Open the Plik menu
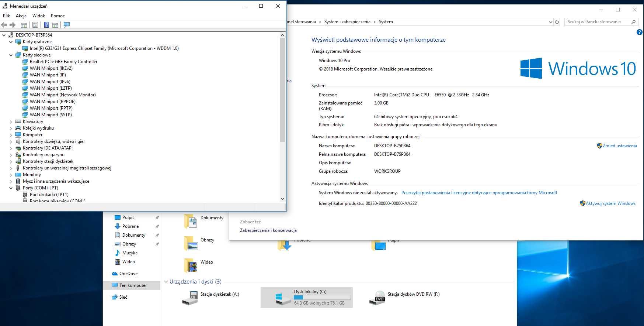644x326 pixels. pos(7,16)
